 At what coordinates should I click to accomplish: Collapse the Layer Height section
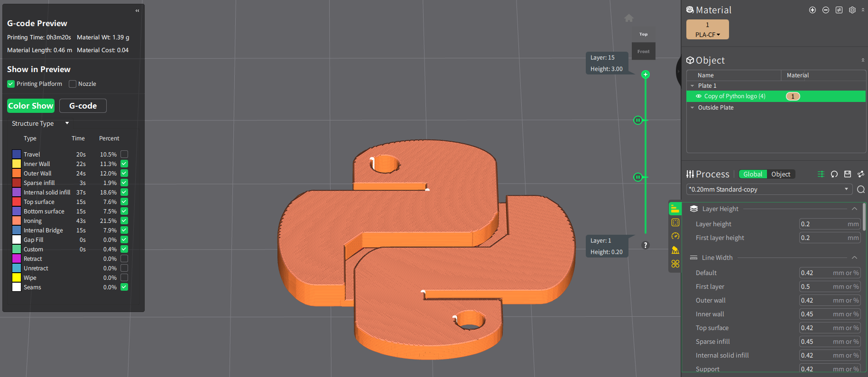[854, 209]
